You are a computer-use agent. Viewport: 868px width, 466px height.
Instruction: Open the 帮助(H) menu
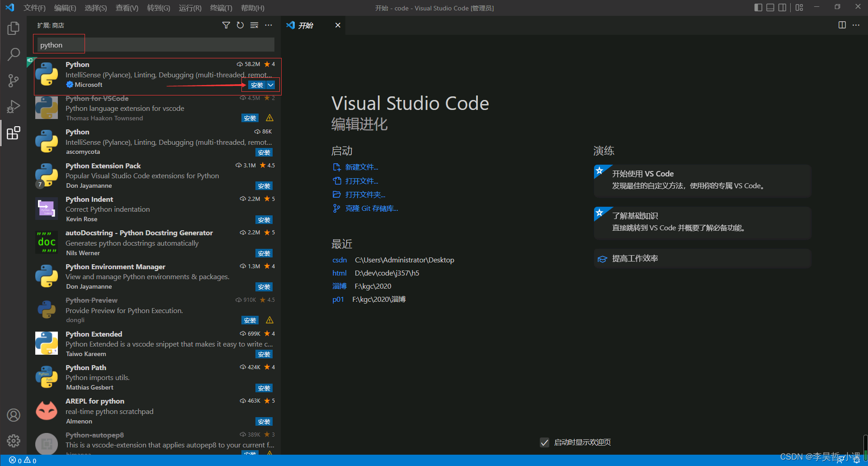(x=253, y=8)
